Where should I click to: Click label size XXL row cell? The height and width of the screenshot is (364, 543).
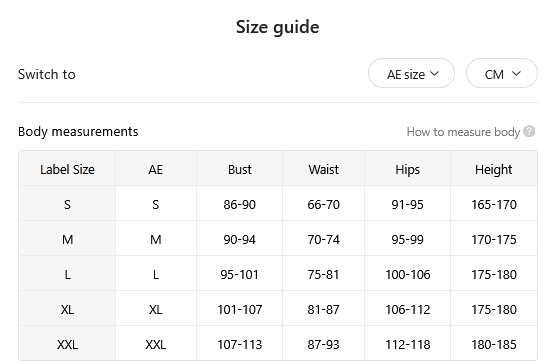click(68, 344)
